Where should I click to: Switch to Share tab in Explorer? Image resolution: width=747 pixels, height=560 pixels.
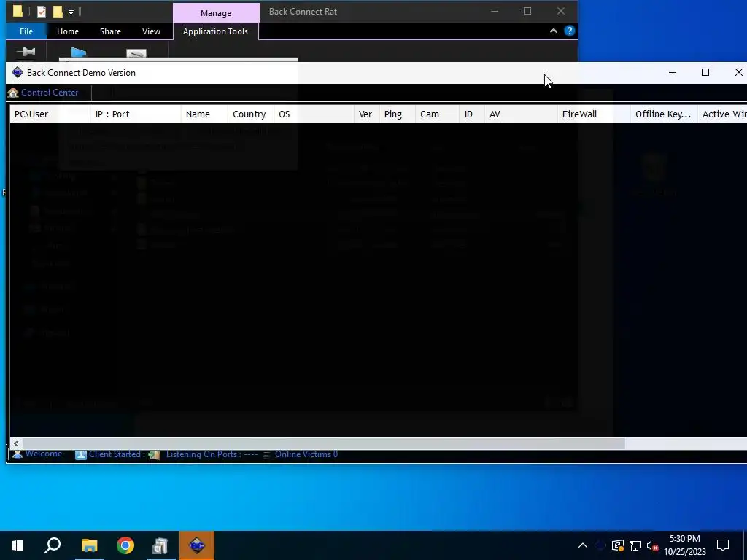point(111,31)
